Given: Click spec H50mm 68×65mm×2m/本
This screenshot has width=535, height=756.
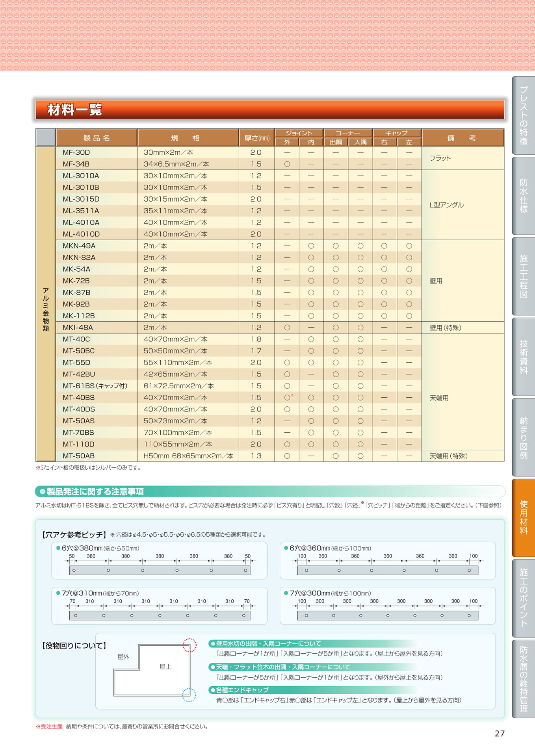Looking at the screenshot, I should (x=188, y=456).
